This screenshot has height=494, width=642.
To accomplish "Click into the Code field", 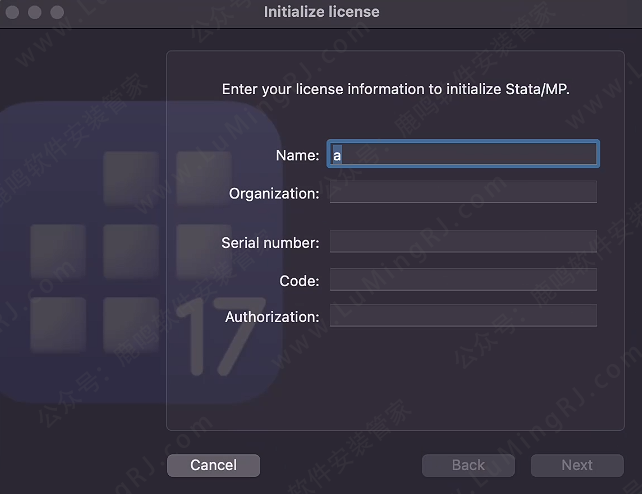I will (463, 280).
